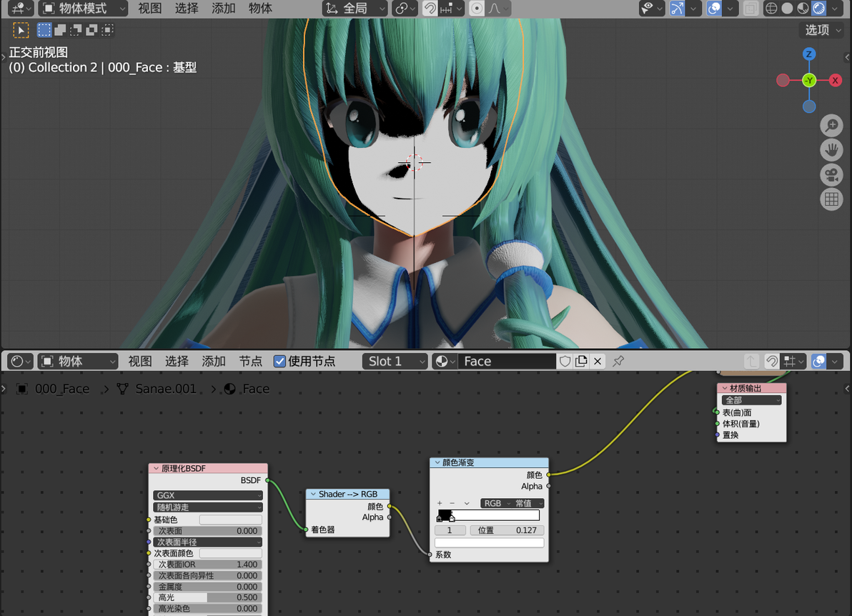
Task: Duplicate the Face material with copy icon
Action: 581,361
